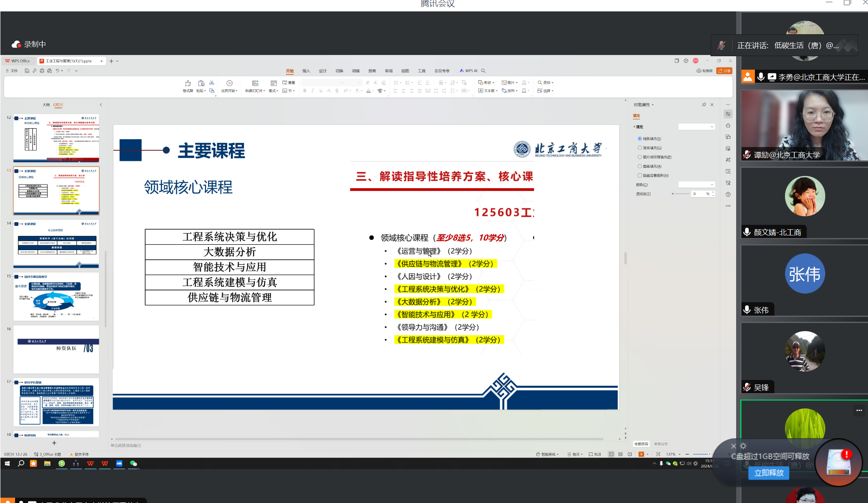Select the 渐变填充 radio option
This screenshot has width=868, height=503.
coord(640,148)
